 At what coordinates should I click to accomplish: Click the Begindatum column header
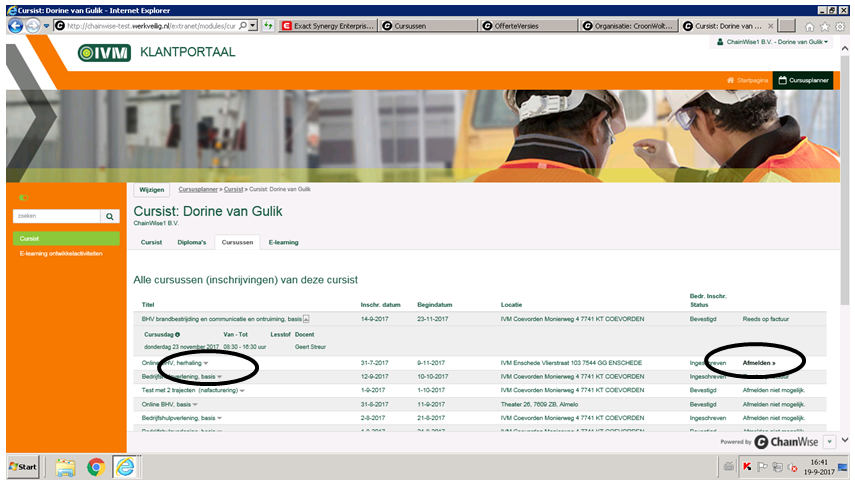(x=435, y=305)
